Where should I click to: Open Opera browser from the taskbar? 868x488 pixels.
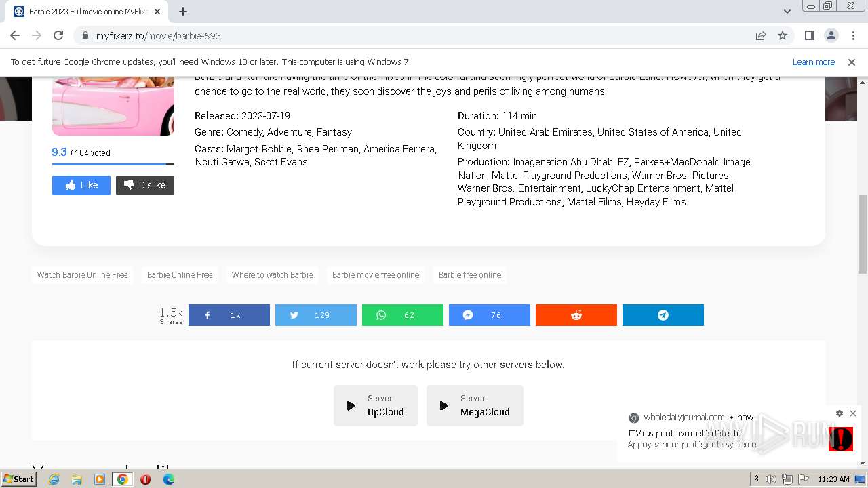coord(145,479)
